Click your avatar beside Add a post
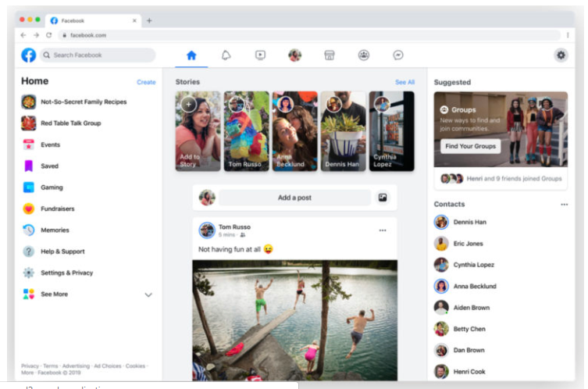Image resolution: width=588 pixels, height=389 pixels. pyautogui.click(x=207, y=198)
